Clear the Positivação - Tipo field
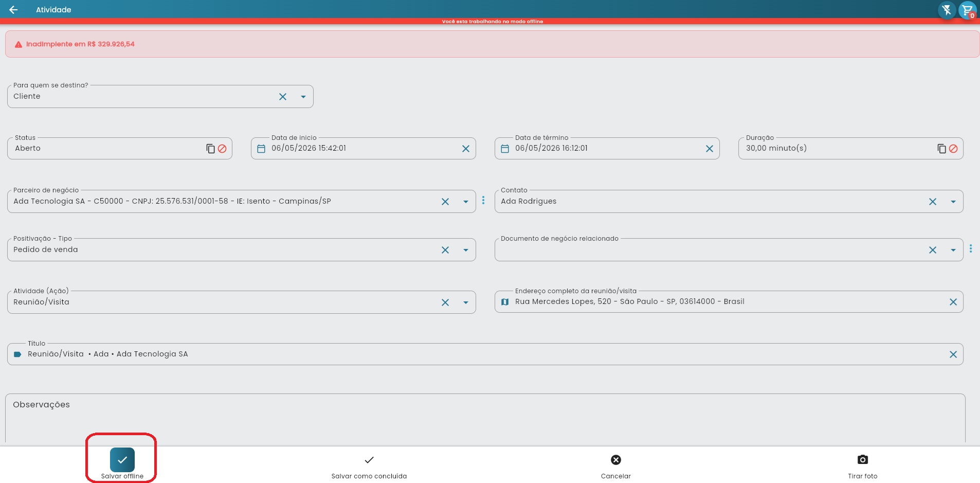The height and width of the screenshot is (483, 980). point(445,250)
